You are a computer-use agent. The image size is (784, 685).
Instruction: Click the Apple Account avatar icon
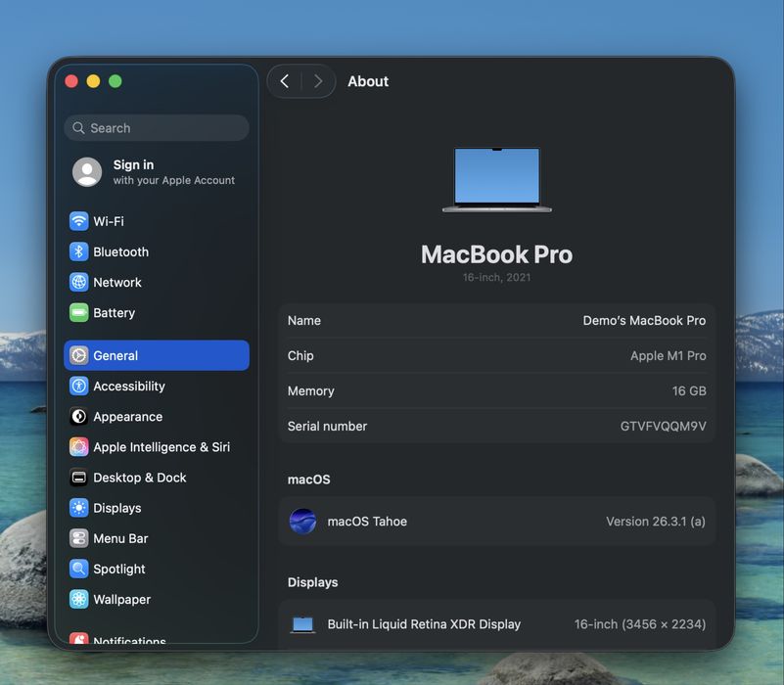point(87,172)
